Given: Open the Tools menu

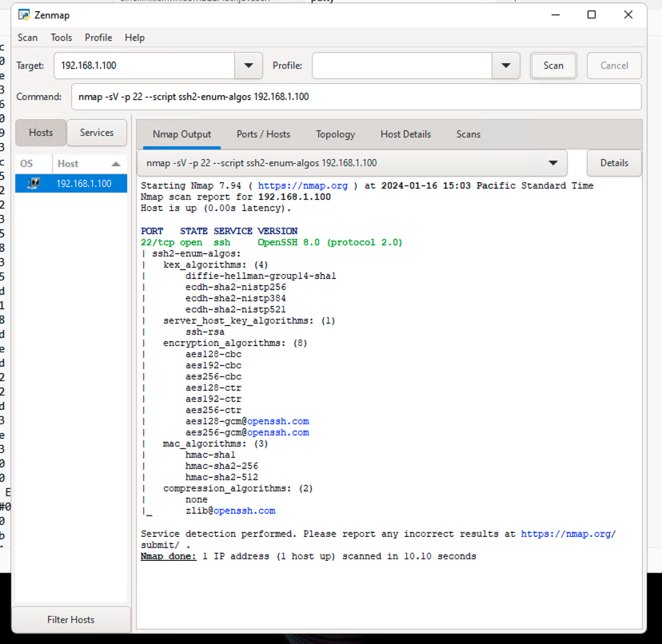Looking at the screenshot, I should pos(62,38).
